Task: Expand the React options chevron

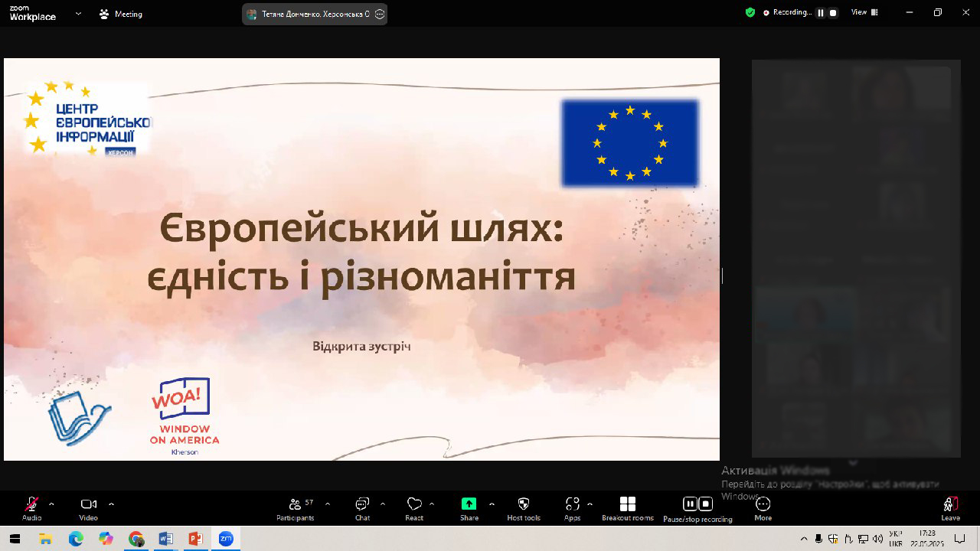Action: (432, 504)
